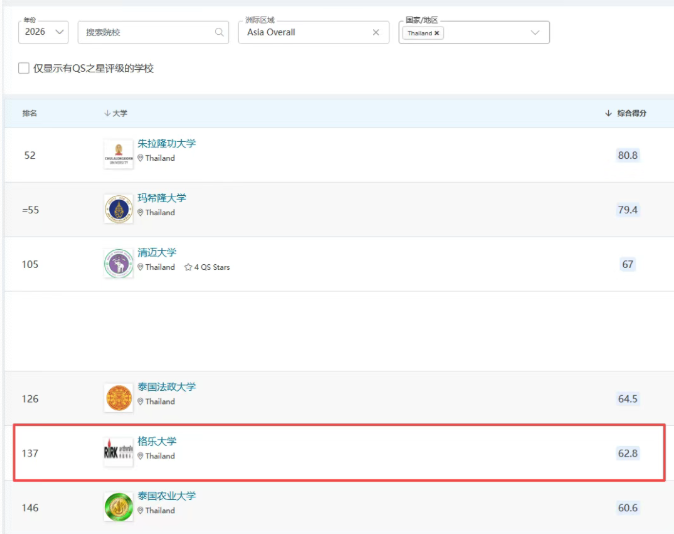Click the Mahidol University crest icon
Screen dimensions: 674x534
pyautogui.click(x=118, y=209)
